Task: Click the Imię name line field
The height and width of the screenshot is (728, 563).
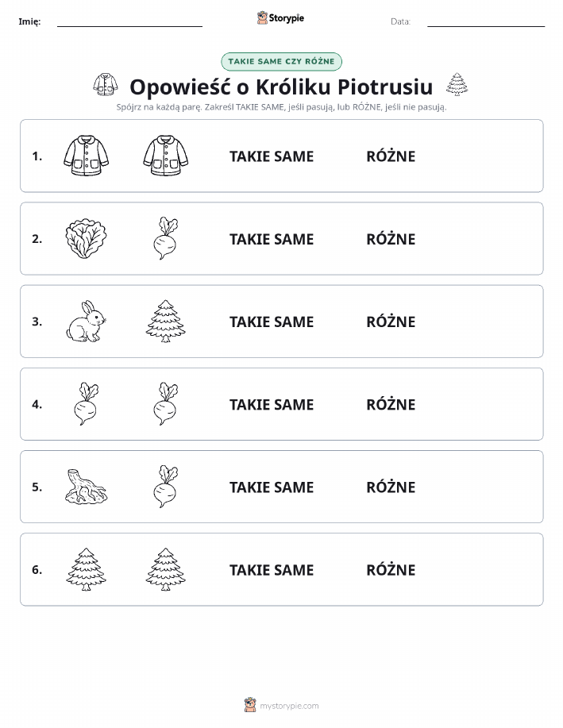Action: (x=129, y=21)
